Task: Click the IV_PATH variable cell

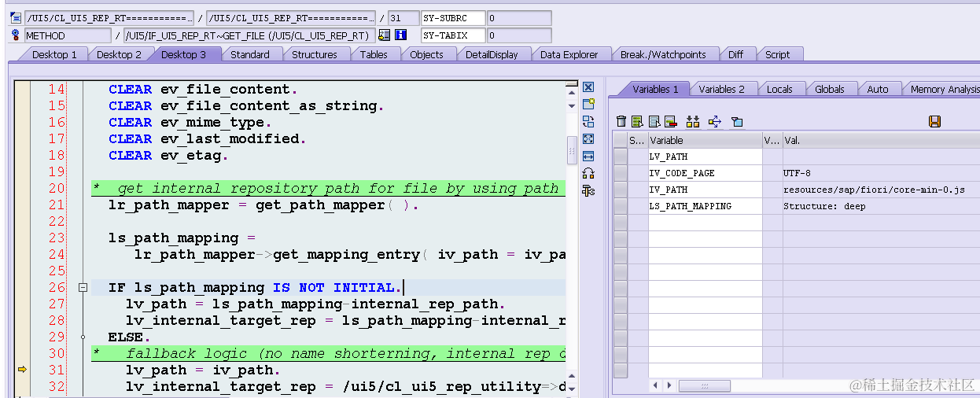Action: [705, 190]
